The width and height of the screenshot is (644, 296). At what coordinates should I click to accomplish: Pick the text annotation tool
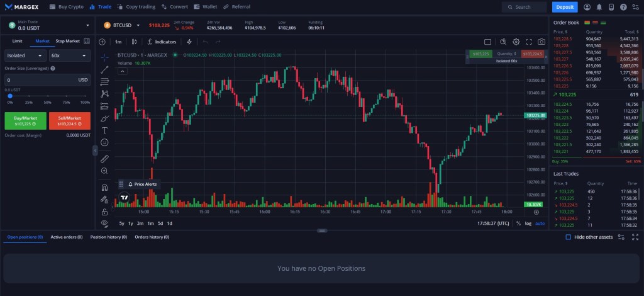tap(104, 130)
